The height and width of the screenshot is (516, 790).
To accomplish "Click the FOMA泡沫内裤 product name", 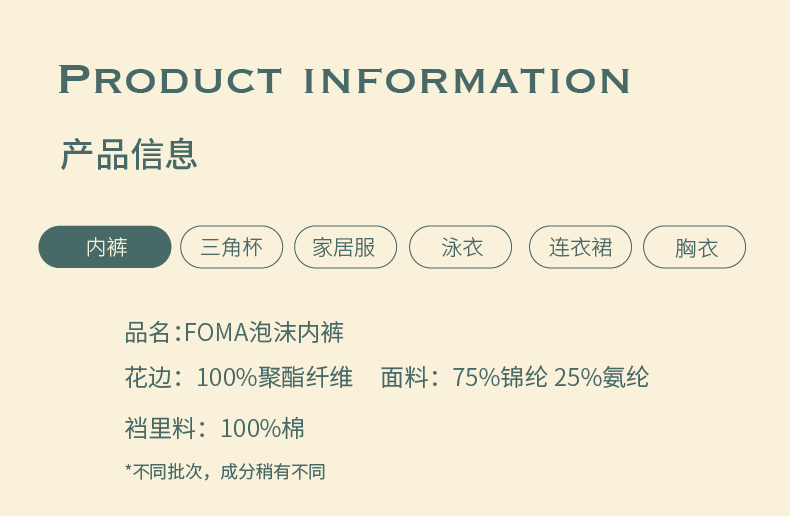I will (264, 333).
